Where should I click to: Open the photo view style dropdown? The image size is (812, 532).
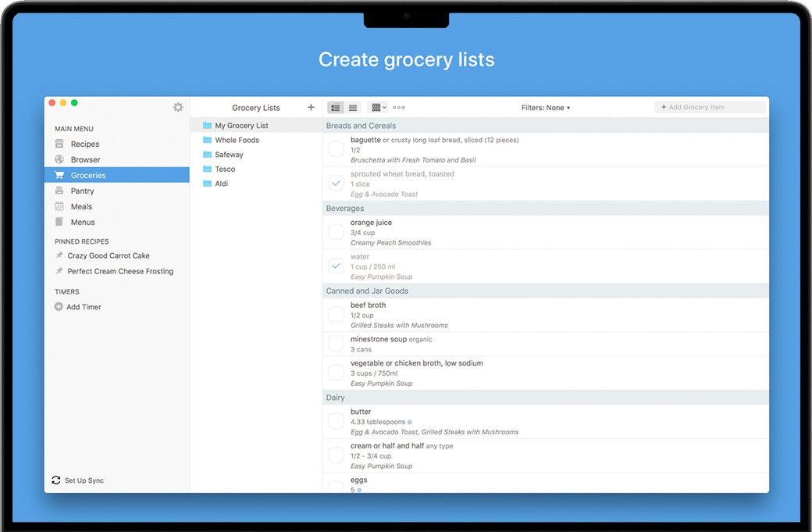pyautogui.click(x=378, y=107)
